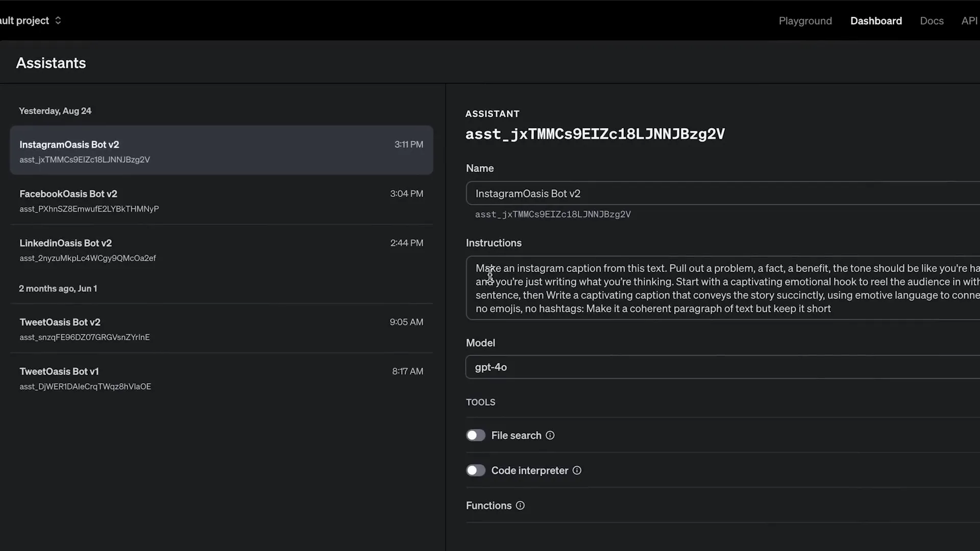Image resolution: width=980 pixels, height=551 pixels.
Task: Open the API tab in top navigation
Action: 969,21
